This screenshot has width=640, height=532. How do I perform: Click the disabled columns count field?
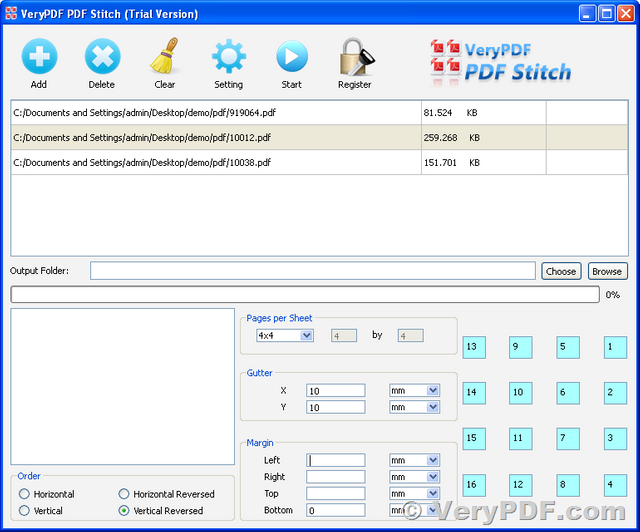(x=344, y=336)
